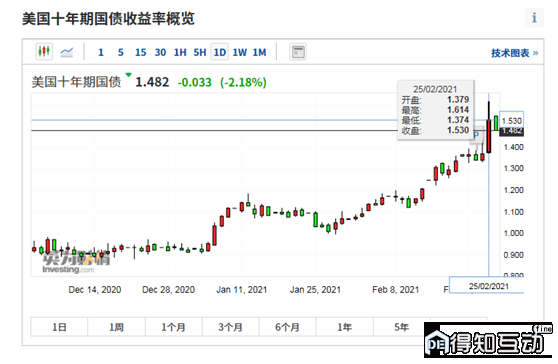Show the 5年 range
This screenshot has height=364, width=558.
[401, 327]
